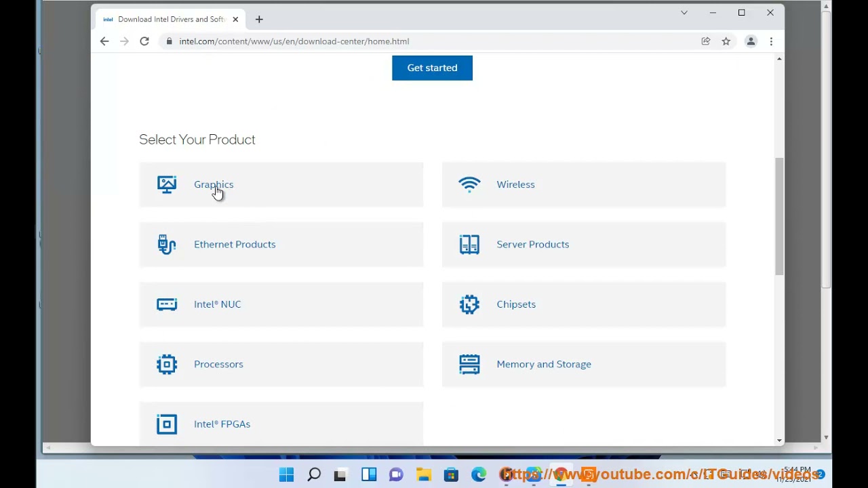Click the Intel FPGAs square icon
868x488 pixels.
click(167, 424)
